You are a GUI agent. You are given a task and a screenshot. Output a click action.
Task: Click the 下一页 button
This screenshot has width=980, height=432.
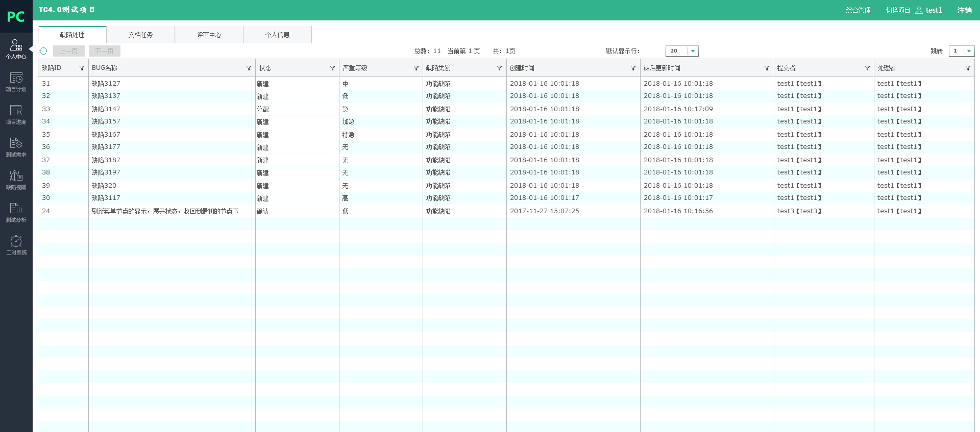coord(105,51)
